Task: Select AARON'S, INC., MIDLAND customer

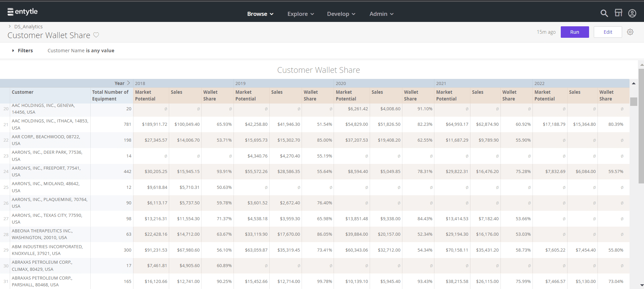Action: [x=45, y=187]
